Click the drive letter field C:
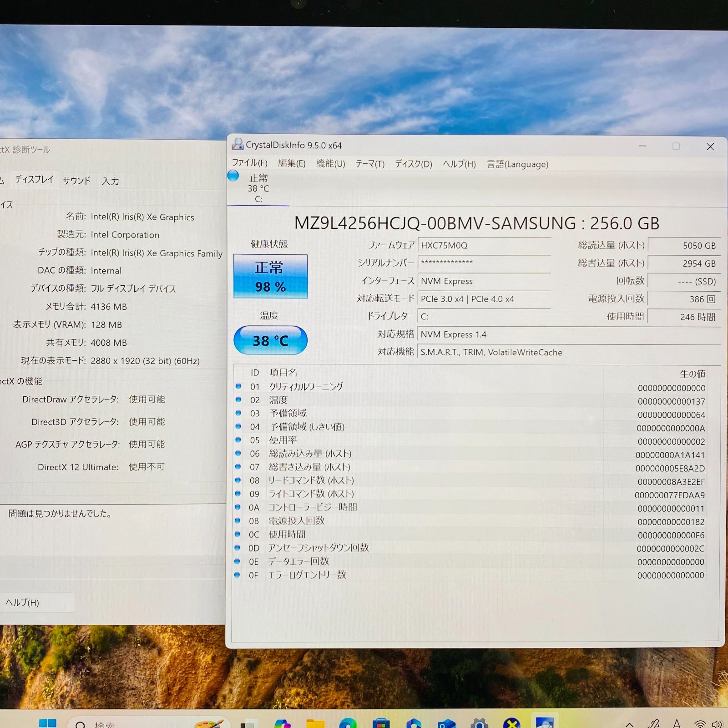This screenshot has height=728, width=728. 484,317
